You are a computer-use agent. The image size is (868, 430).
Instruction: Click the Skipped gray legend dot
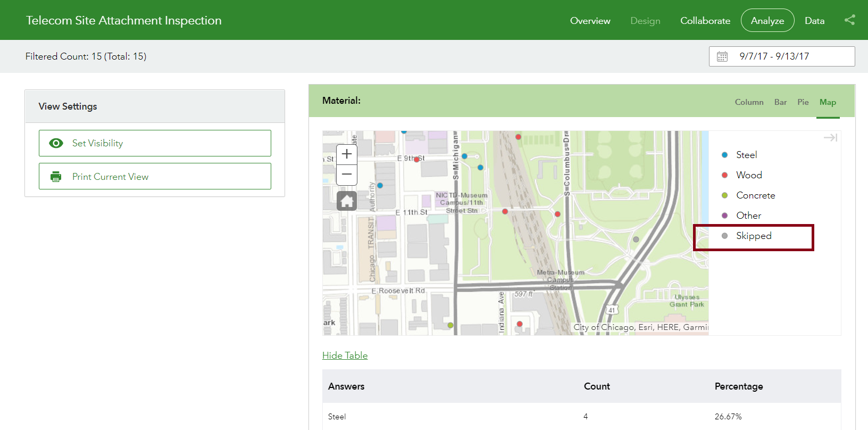(724, 236)
